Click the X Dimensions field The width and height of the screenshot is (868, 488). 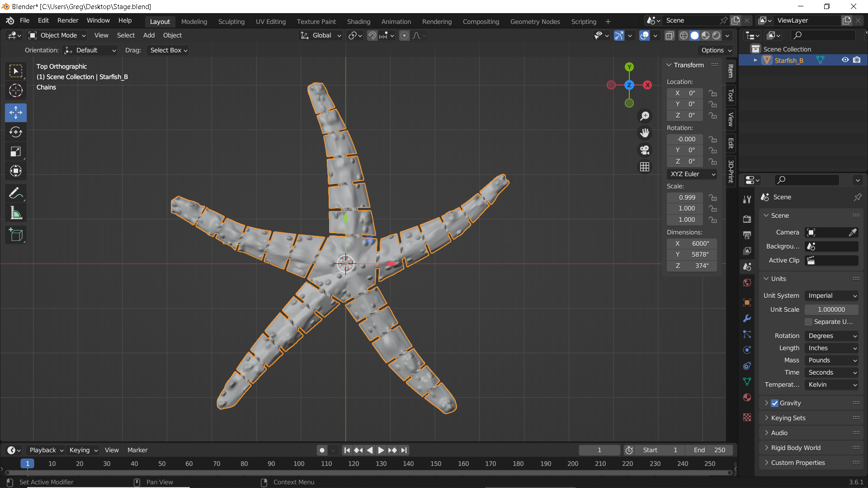(692, 244)
